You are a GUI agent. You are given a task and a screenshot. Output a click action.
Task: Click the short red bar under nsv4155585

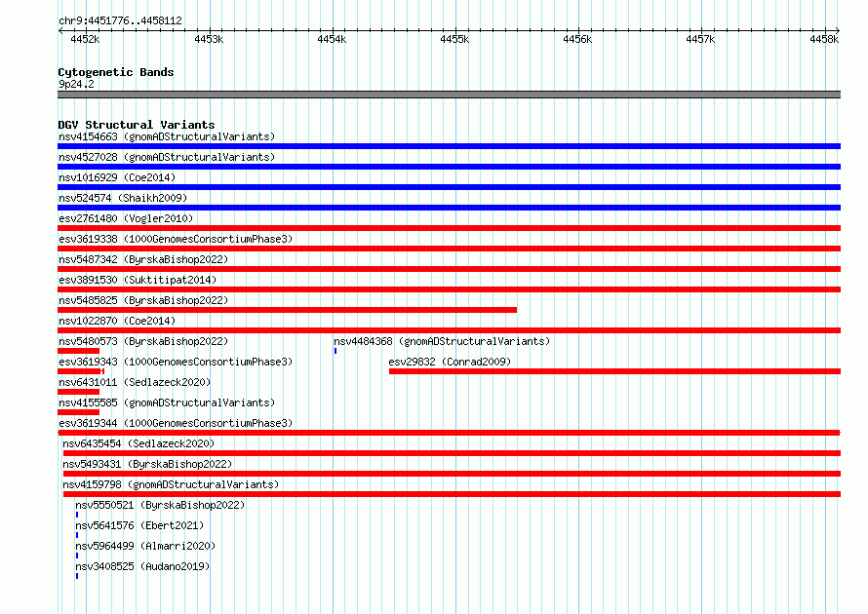click(79, 412)
